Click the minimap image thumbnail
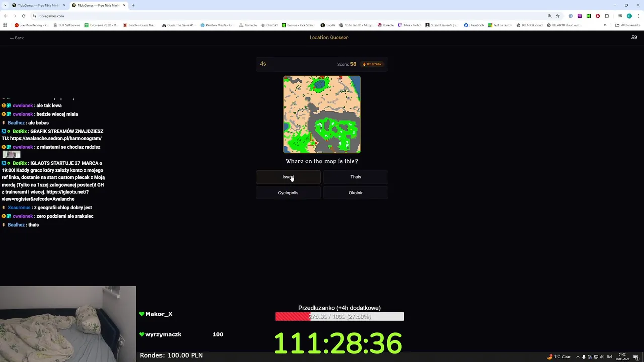The height and width of the screenshot is (362, 644). [x=322, y=115]
